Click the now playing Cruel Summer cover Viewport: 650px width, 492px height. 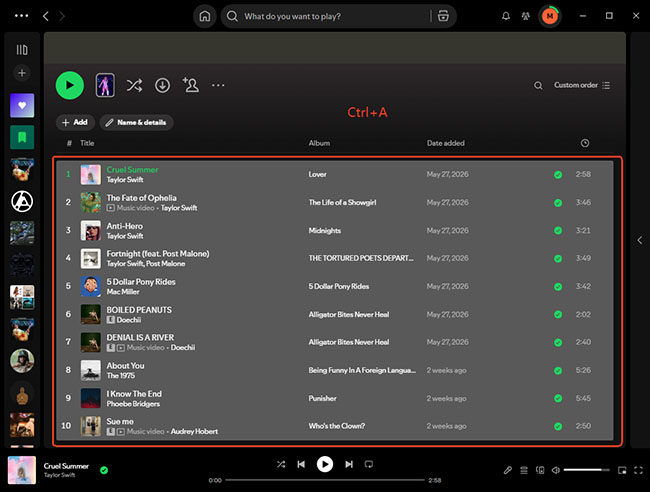pos(22,470)
